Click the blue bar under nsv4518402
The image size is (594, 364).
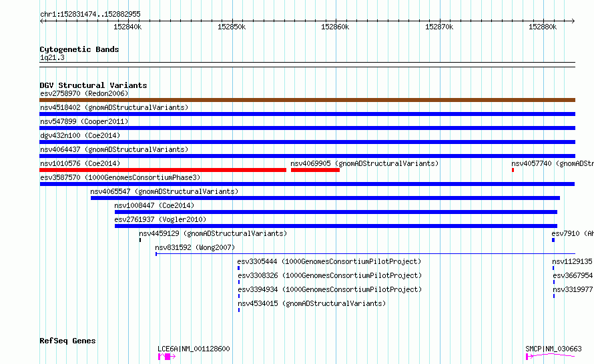point(307,114)
